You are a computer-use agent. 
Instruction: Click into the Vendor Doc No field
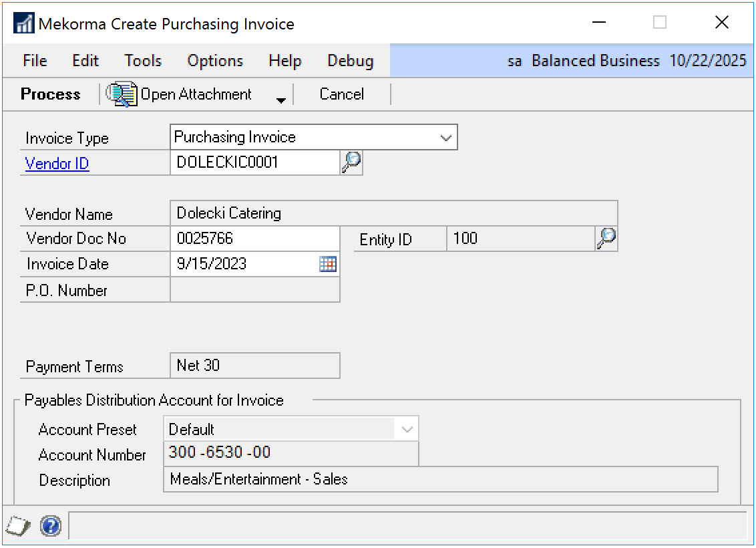[x=255, y=239]
